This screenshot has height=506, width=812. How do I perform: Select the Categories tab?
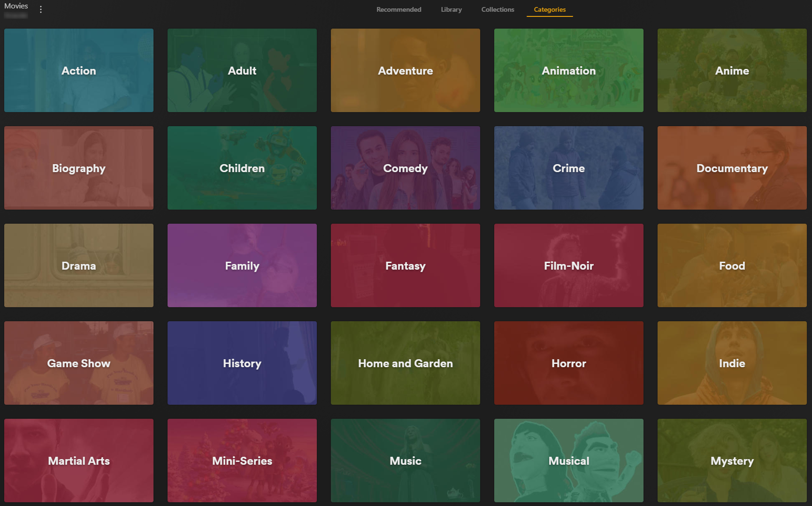549,9
